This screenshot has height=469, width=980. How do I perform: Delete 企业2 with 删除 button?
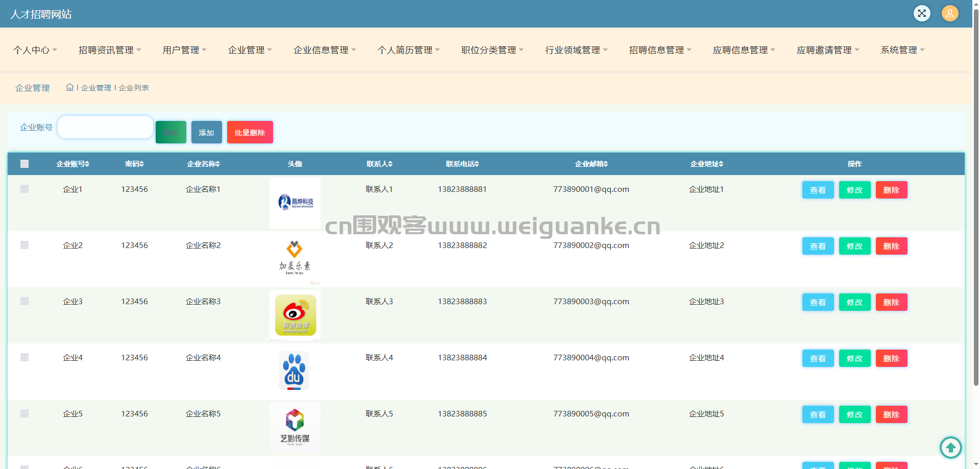pyautogui.click(x=891, y=246)
